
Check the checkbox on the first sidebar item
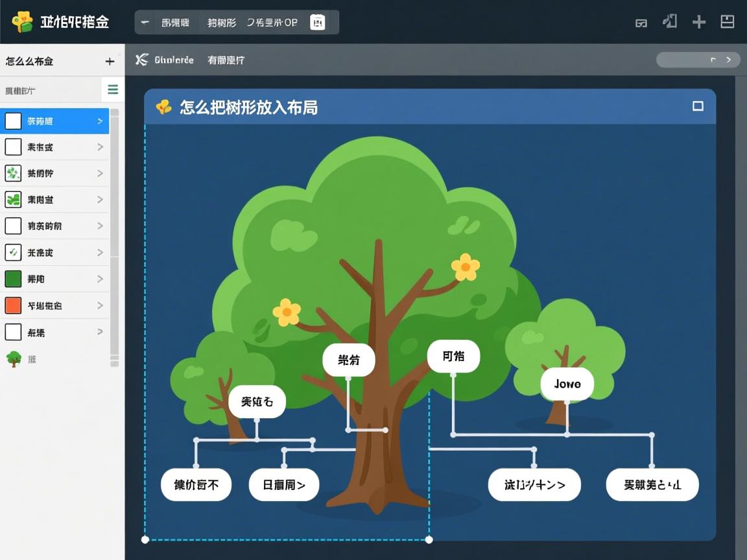point(15,121)
